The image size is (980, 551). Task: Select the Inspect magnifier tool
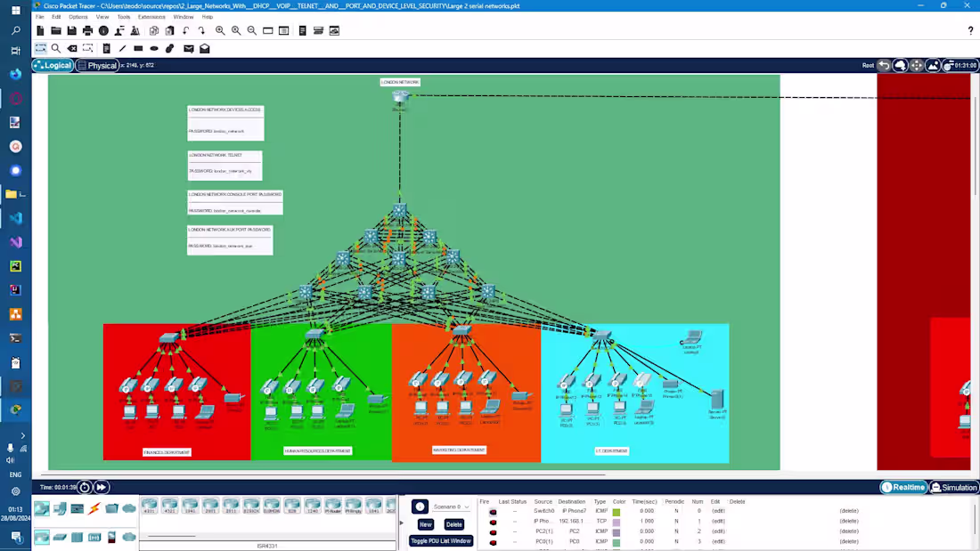55,48
